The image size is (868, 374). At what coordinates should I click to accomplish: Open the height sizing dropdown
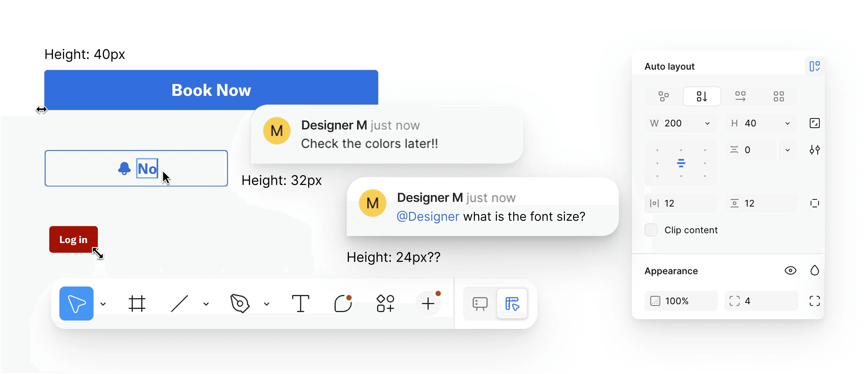click(788, 123)
